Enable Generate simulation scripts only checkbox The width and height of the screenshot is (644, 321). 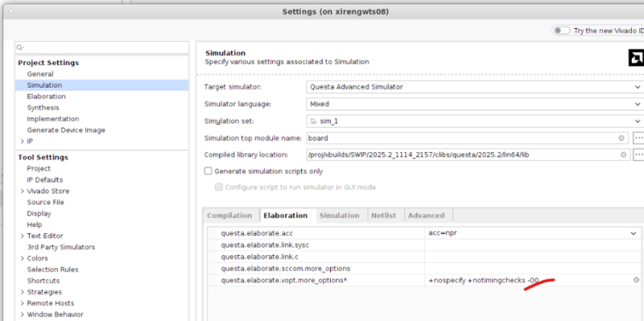pyautogui.click(x=208, y=171)
